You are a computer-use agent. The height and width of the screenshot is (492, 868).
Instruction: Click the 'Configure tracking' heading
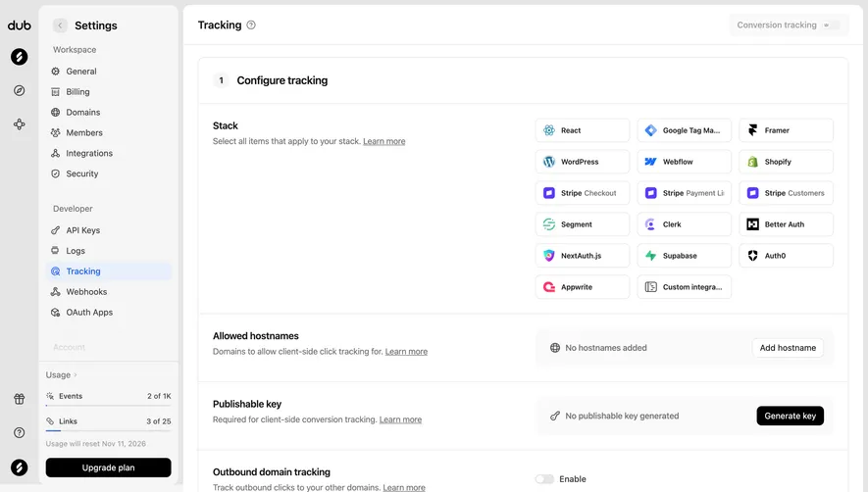tap(282, 80)
